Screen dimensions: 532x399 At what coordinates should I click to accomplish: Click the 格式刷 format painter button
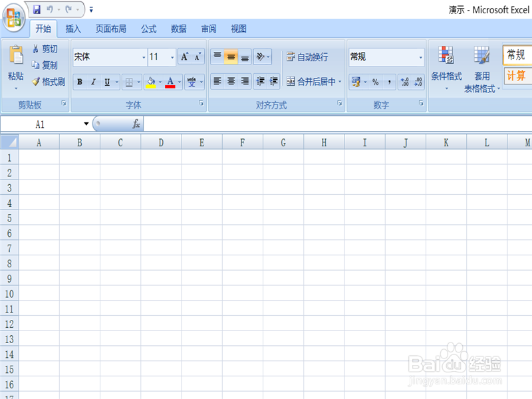(49, 81)
